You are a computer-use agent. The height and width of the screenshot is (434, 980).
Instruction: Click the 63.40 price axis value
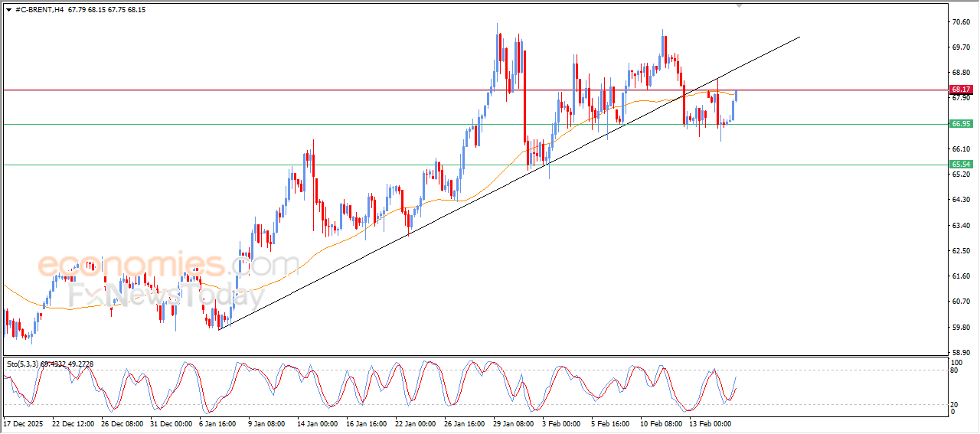point(961,225)
